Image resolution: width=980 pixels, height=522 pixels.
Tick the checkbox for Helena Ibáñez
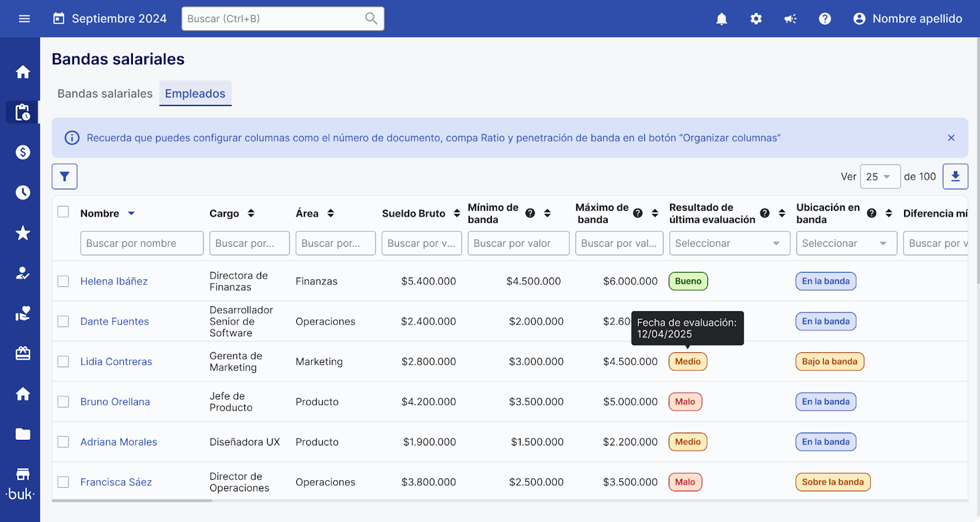coord(63,281)
